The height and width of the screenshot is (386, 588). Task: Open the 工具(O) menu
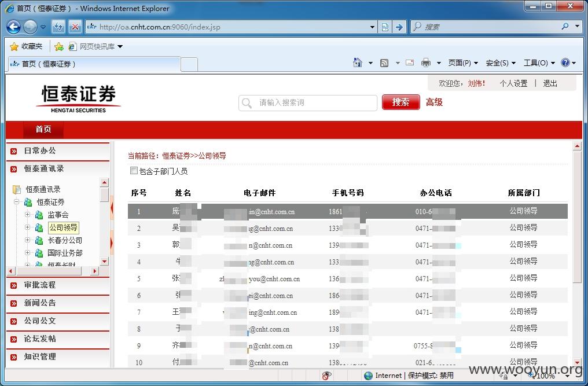539,63
